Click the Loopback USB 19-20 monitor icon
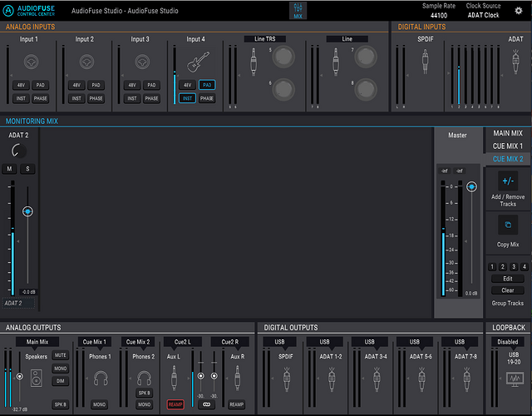 pos(515,379)
